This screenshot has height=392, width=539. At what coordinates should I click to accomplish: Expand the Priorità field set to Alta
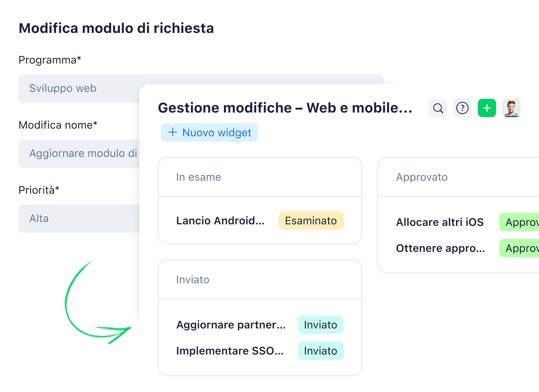78,219
